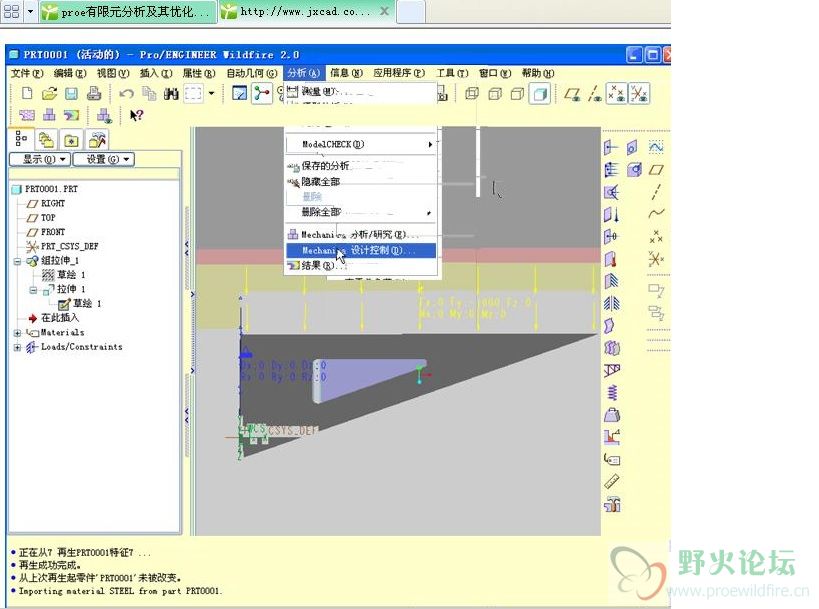819x609 pixels.
Task: Open the 删除全部 submenu
Action: pos(361,212)
